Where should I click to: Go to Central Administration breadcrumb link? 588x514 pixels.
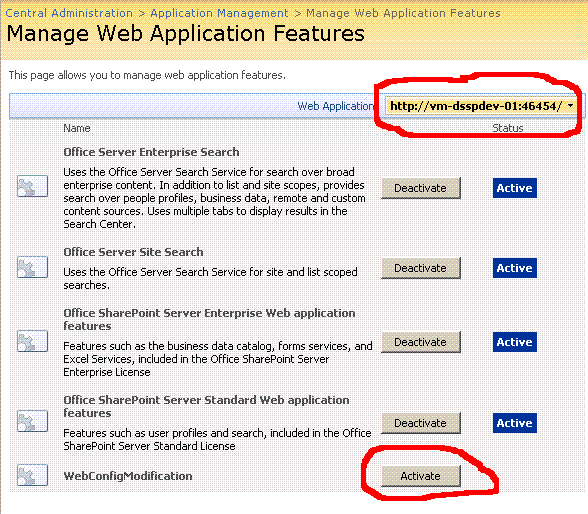(69, 13)
